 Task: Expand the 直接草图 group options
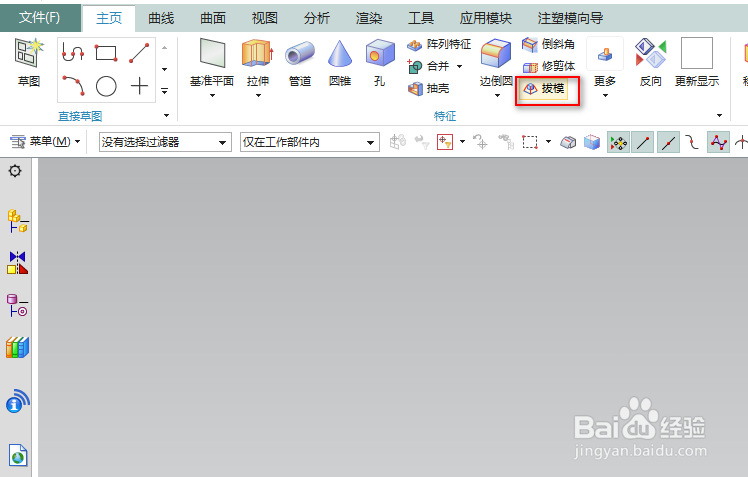(166, 115)
